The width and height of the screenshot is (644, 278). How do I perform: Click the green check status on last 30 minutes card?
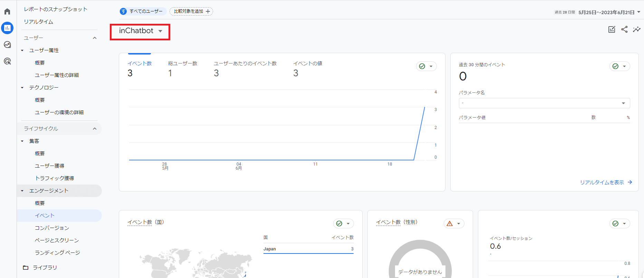(615, 66)
